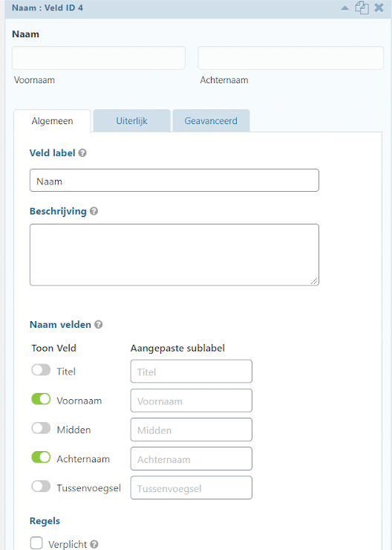Open help icon next to Verplicht
This screenshot has height=550, width=392.
[x=94, y=544]
